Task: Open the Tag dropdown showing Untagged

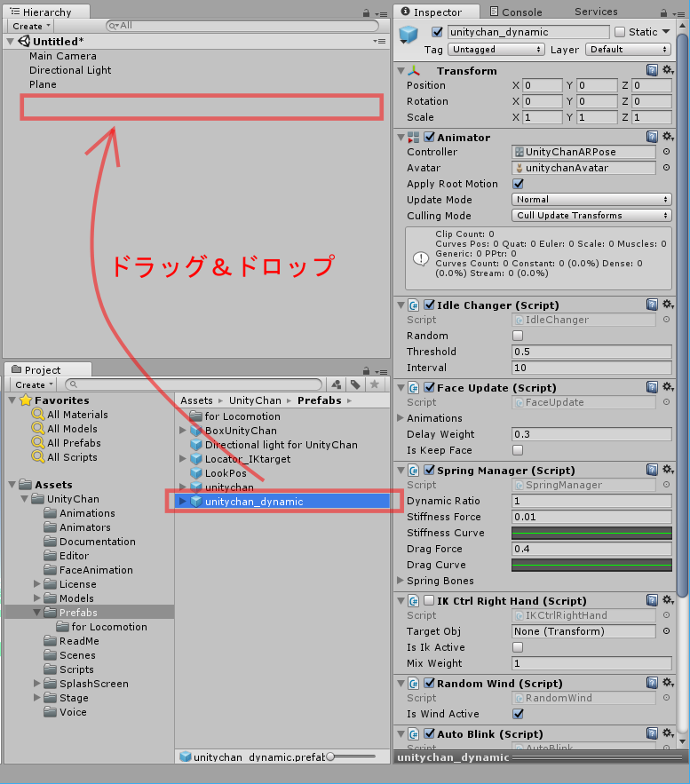Action: tap(496, 49)
